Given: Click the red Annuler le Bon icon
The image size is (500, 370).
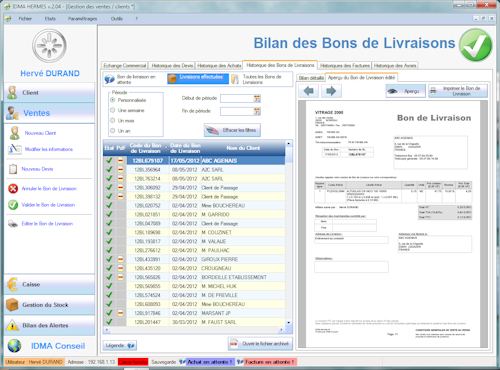Looking at the screenshot, I should (13, 189).
